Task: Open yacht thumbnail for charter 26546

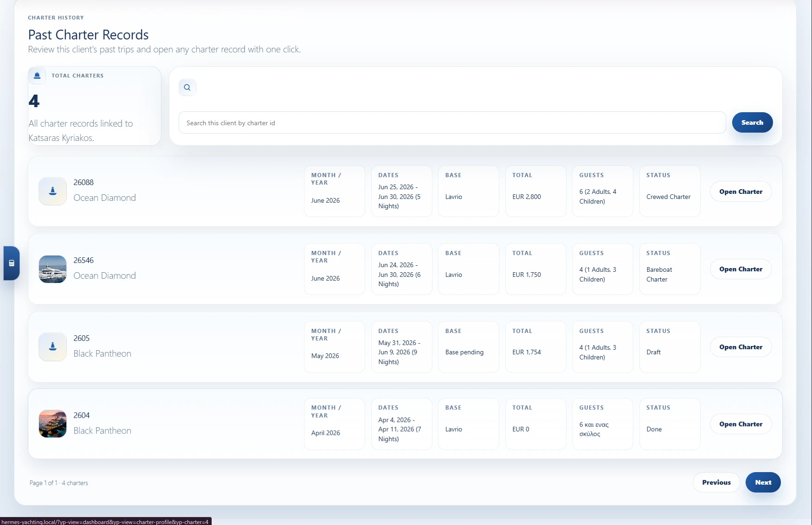Action: (52, 269)
